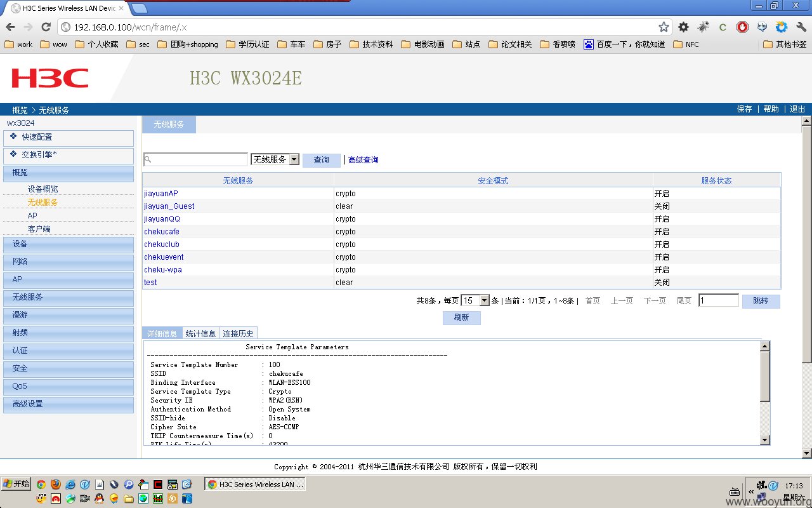Open the magnifier quick launch icon
The width and height of the screenshot is (812, 508).
coord(128,485)
